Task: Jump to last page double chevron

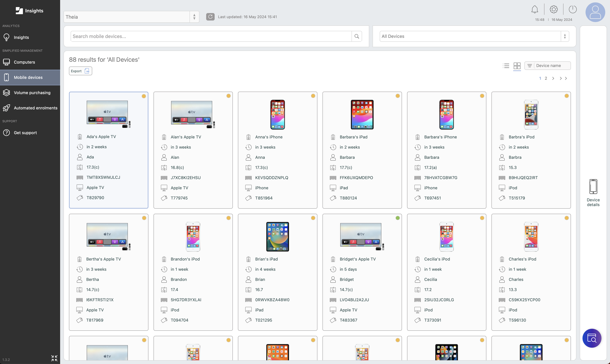Action: [563, 78]
